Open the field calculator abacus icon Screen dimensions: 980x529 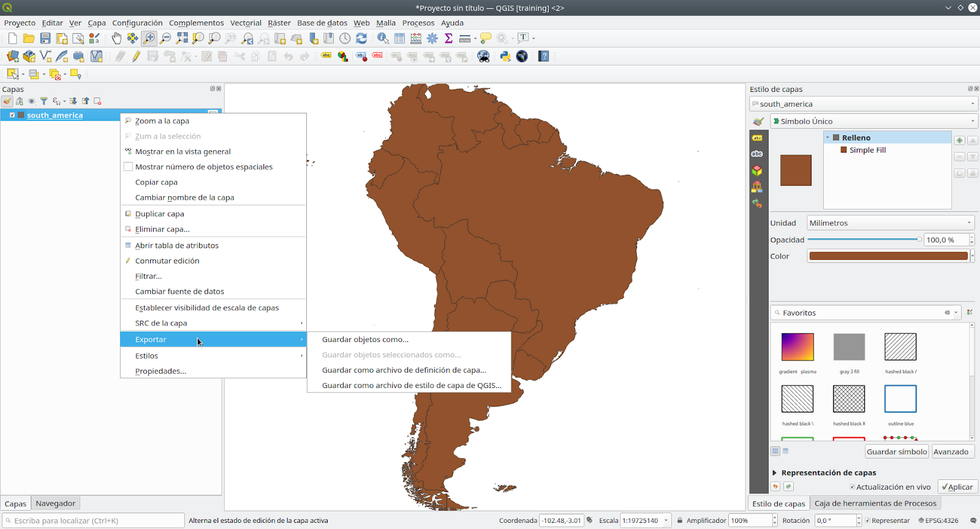[416, 39]
